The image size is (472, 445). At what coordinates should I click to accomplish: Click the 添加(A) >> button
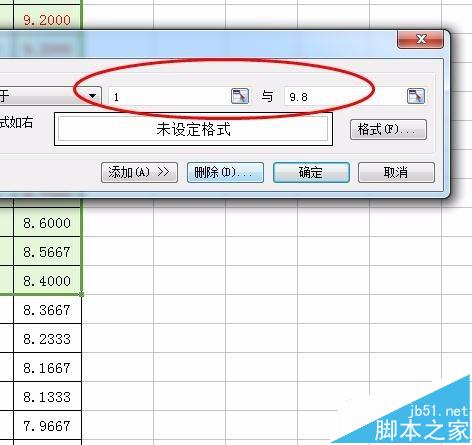(139, 172)
